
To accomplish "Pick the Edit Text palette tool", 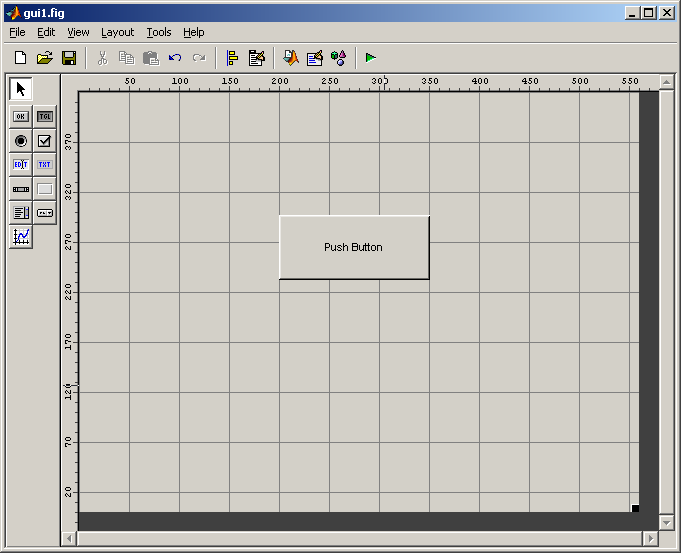I will tap(20, 165).
